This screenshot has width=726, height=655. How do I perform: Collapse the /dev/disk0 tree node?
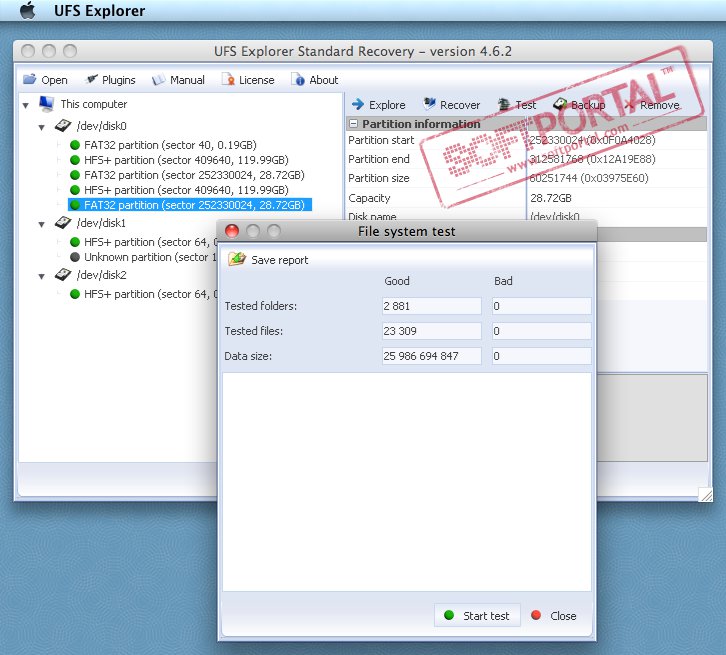[x=42, y=127]
